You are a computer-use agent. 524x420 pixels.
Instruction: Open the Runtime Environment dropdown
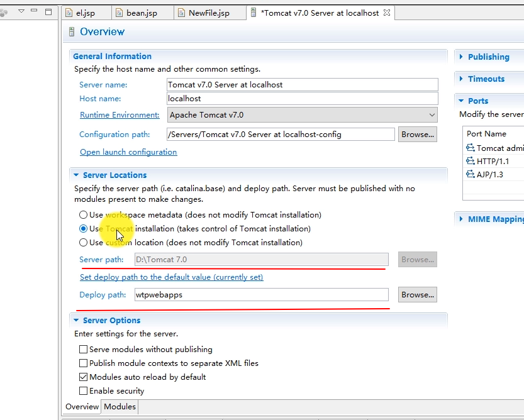point(302,115)
